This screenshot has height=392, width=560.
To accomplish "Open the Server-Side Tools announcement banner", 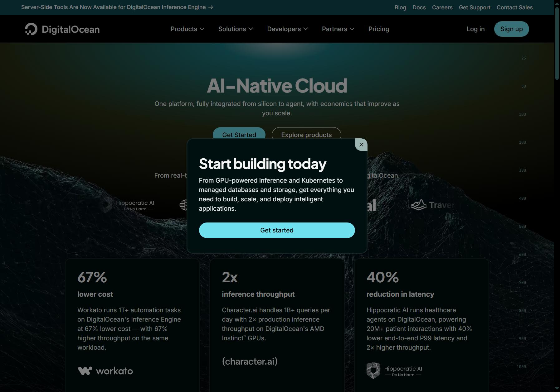I will click(117, 7).
